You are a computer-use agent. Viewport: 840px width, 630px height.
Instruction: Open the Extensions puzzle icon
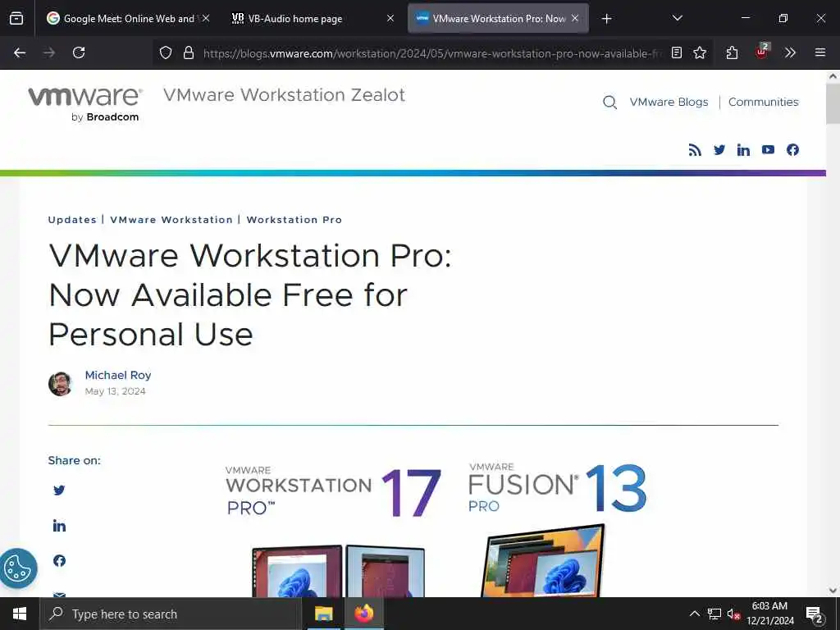(732, 52)
